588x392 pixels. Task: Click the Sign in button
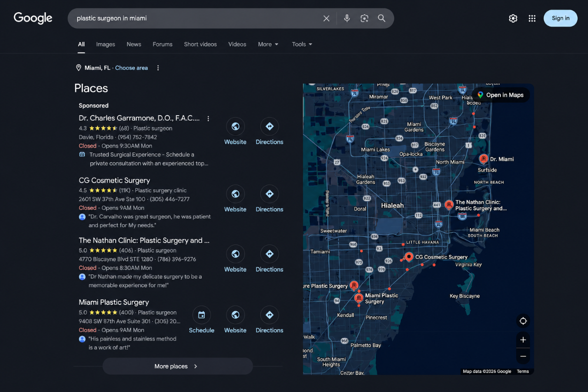pyautogui.click(x=561, y=18)
